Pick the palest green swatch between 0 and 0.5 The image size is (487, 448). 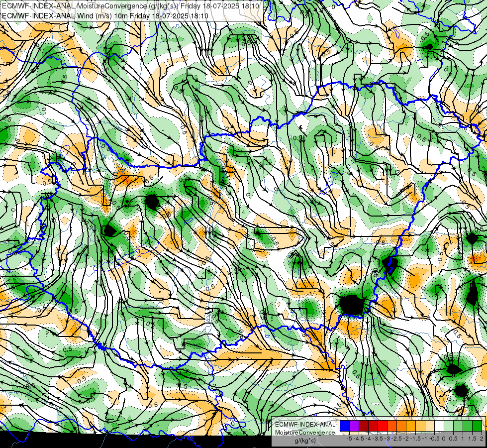(x=449, y=426)
